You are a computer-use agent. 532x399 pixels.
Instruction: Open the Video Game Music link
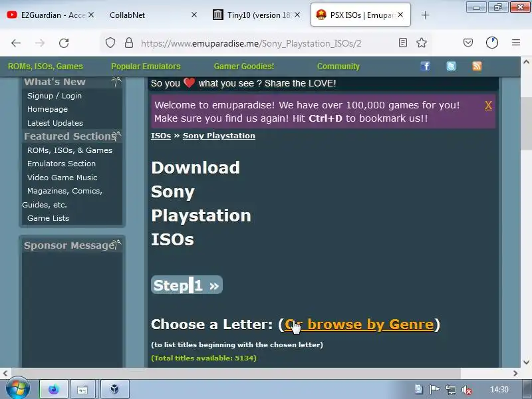62,178
